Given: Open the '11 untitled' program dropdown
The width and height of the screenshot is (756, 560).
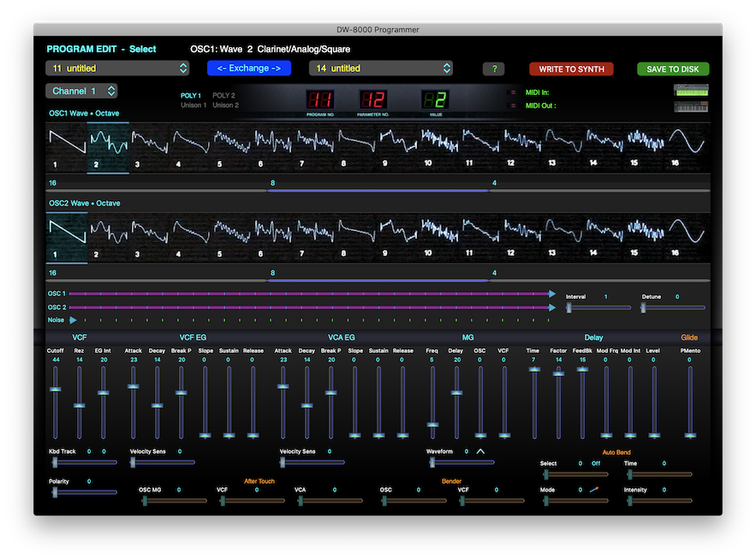Looking at the screenshot, I should 118,69.
